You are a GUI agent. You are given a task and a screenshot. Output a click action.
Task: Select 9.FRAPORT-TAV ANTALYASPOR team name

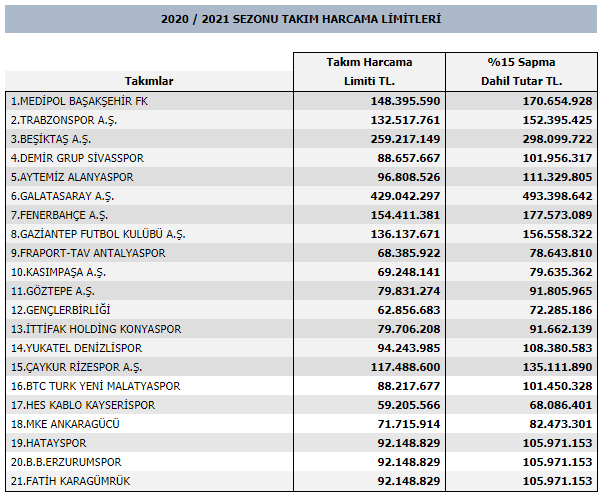point(88,253)
